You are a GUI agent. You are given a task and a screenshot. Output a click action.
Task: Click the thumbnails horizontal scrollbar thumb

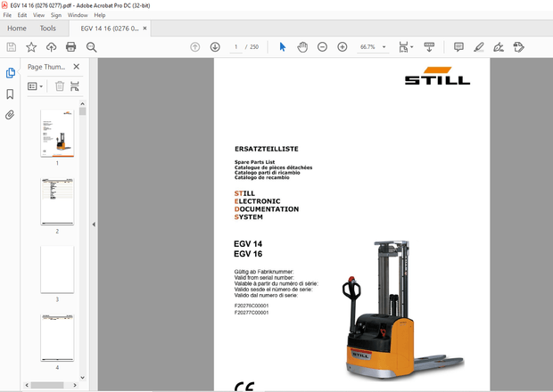(47, 385)
